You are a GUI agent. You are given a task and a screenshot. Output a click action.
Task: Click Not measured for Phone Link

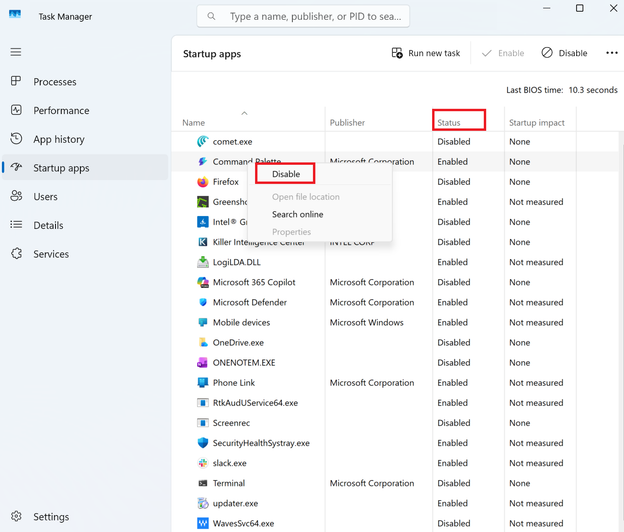pos(536,383)
